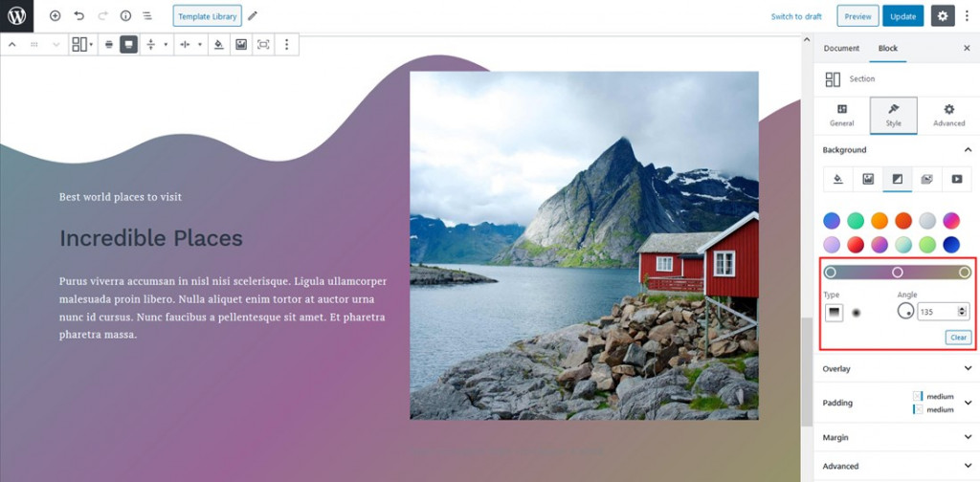
Task: Toggle full width alignment in block toolbar
Action: (129, 44)
